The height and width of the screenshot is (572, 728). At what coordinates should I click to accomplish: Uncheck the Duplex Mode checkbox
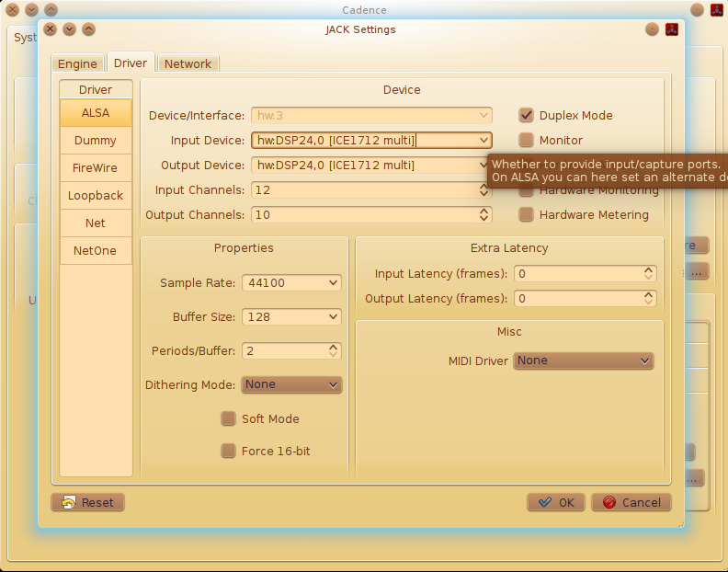[526, 115]
